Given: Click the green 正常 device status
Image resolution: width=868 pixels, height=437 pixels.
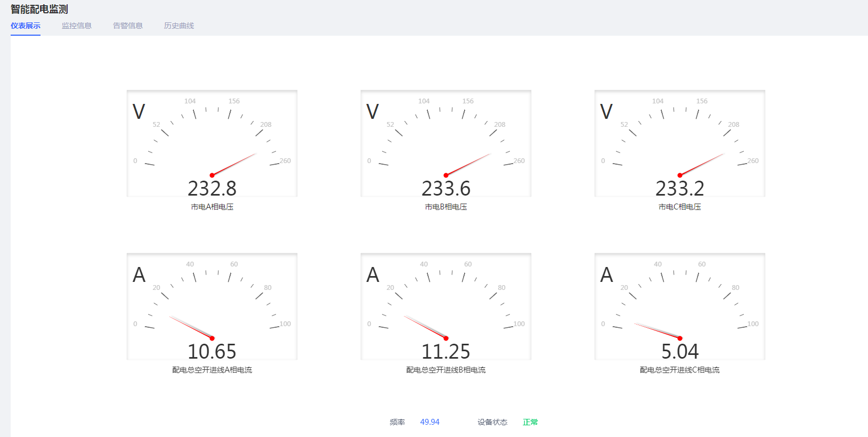Looking at the screenshot, I should 530,422.
